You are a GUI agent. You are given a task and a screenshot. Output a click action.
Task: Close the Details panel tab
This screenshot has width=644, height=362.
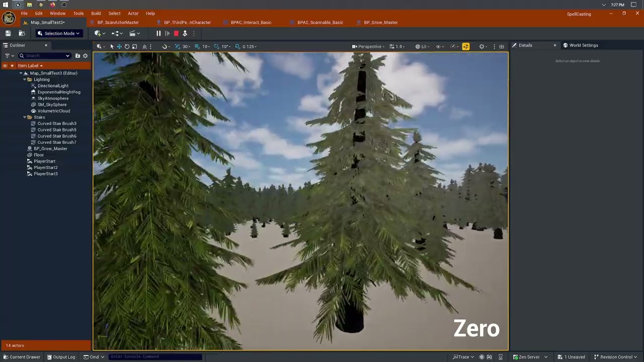tap(555, 45)
